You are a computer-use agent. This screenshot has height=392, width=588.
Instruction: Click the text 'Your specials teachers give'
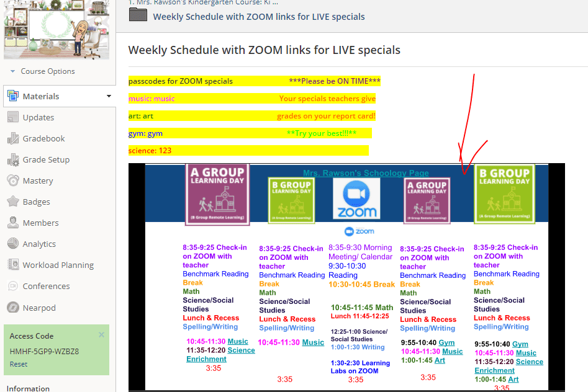(x=327, y=99)
